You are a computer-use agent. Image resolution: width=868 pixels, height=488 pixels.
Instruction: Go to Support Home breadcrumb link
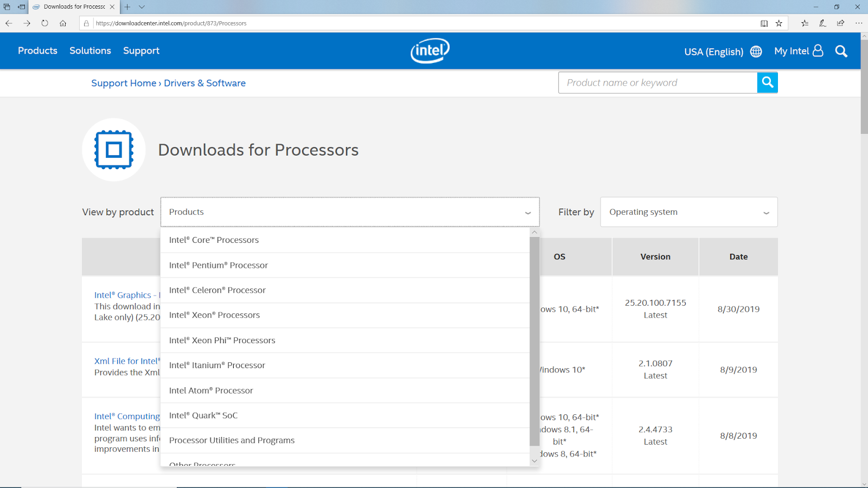click(124, 83)
